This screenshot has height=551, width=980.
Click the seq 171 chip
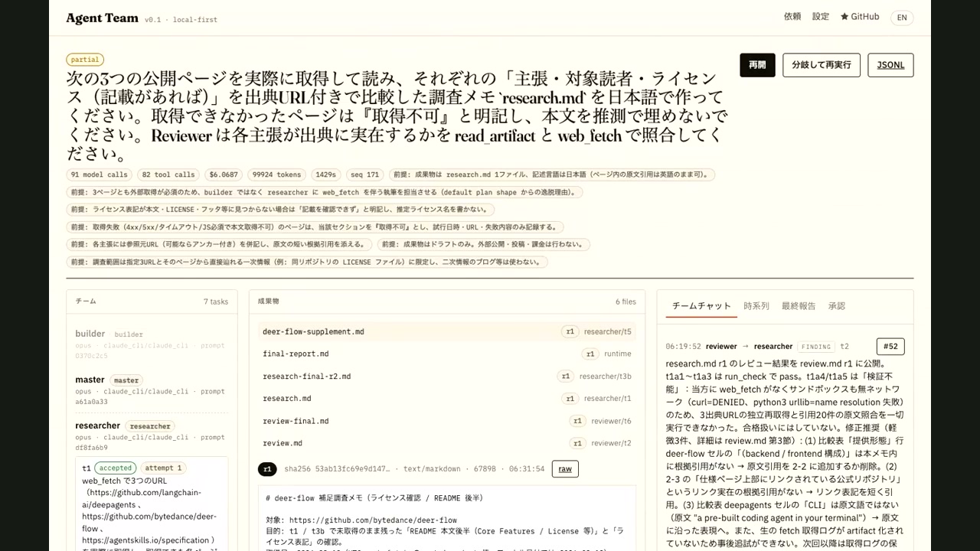pyautogui.click(x=364, y=174)
